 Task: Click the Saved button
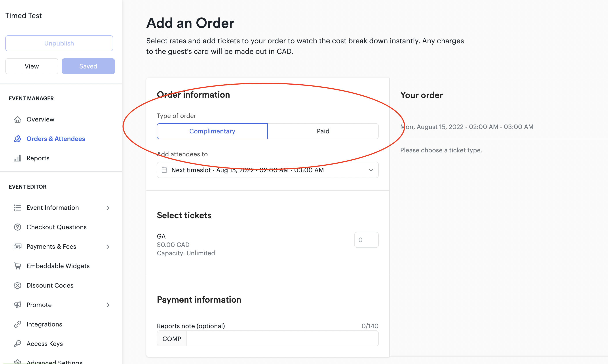click(x=88, y=66)
